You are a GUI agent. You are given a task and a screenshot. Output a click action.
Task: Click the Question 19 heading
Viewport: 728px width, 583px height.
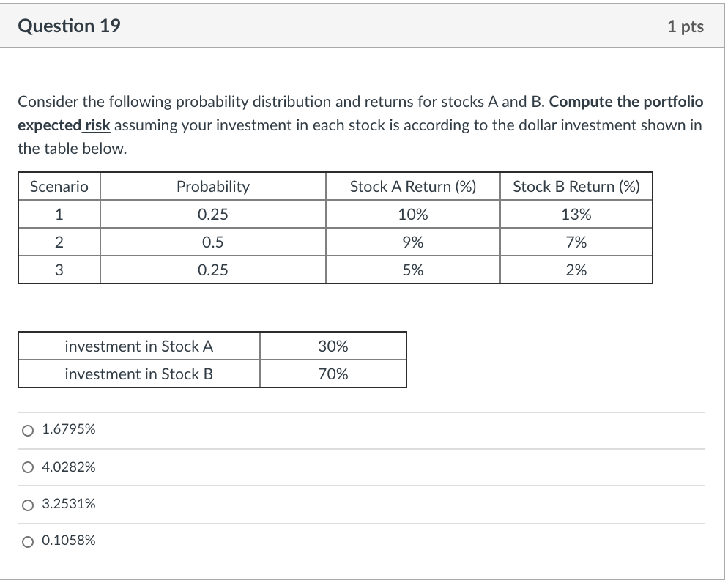[70, 26]
